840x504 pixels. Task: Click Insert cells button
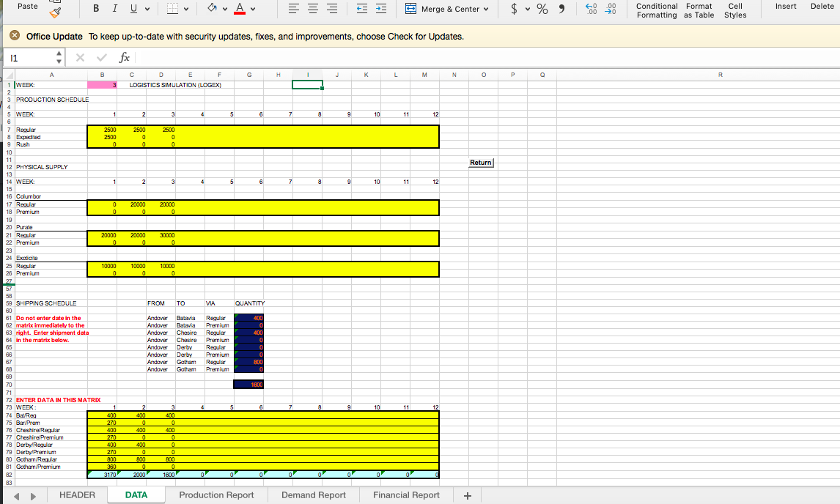786,7
